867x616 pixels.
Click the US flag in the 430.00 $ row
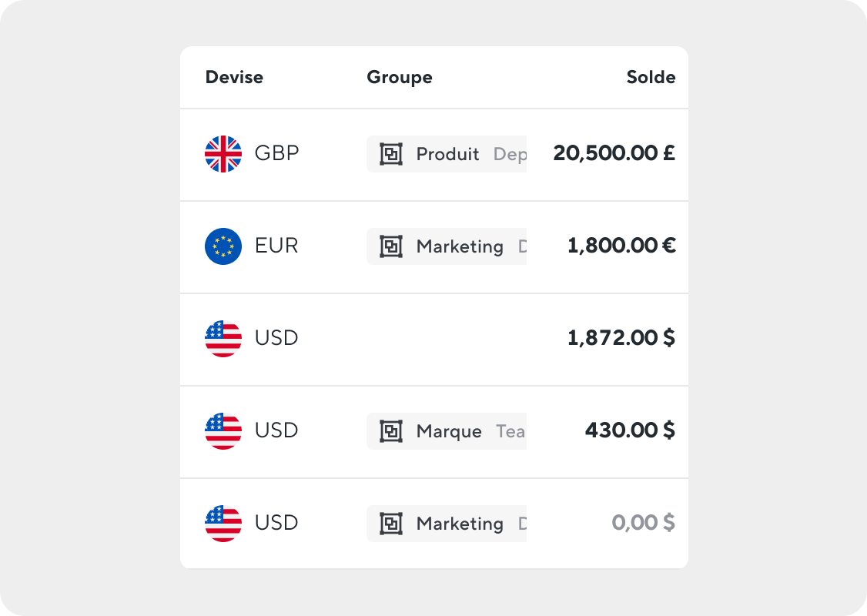point(223,430)
